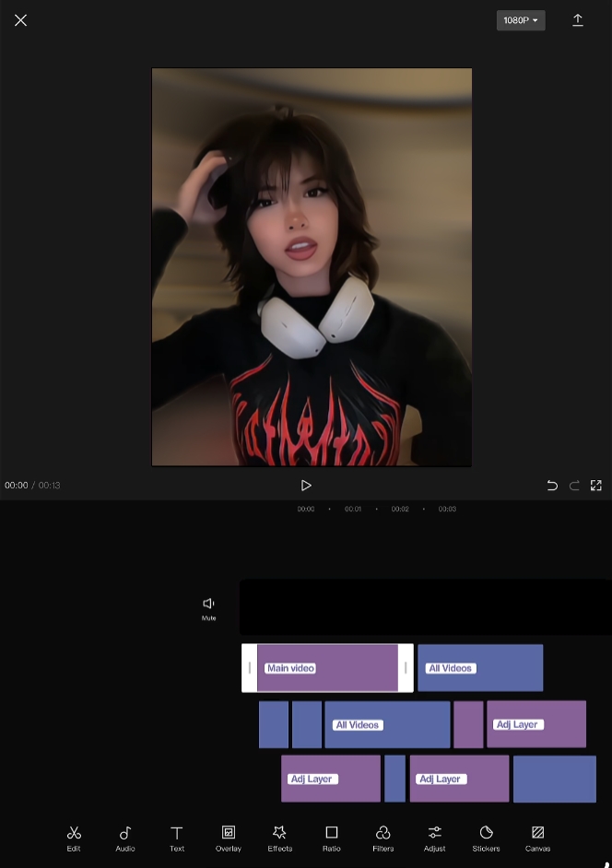Viewport: 612px width, 868px height.
Task: Open the Adjust settings
Action: tap(435, 837)
